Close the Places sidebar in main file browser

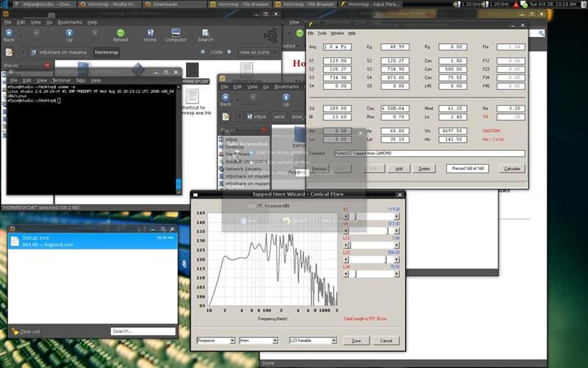[x=47, y=66]
